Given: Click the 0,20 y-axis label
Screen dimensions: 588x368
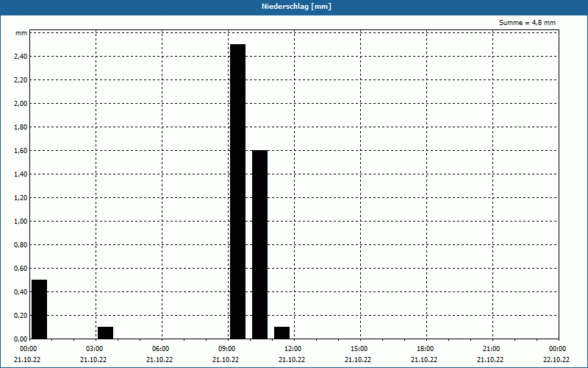Looking at the screenshot, I should (21, 316).
